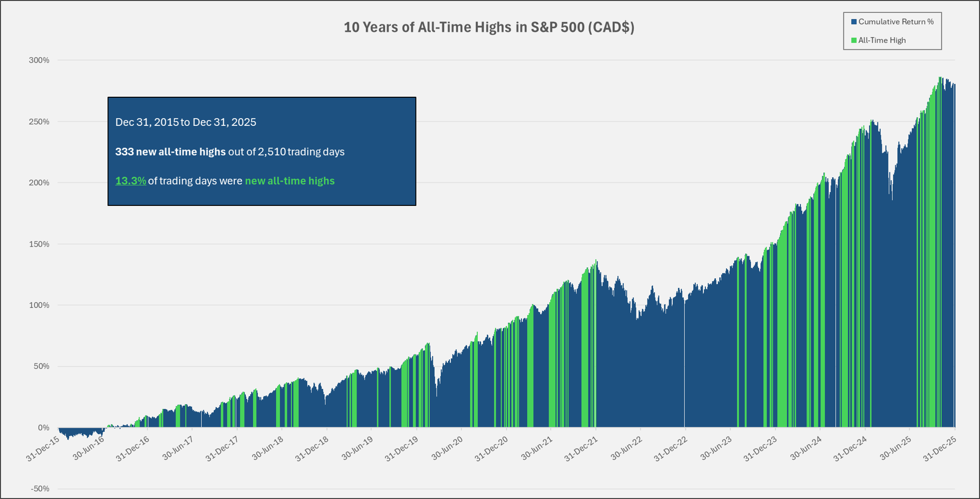This screenshot has height=499, width=980.
Task: Click the 30-Jun-24 x-axis date label
Action: [x=806, y=448]
